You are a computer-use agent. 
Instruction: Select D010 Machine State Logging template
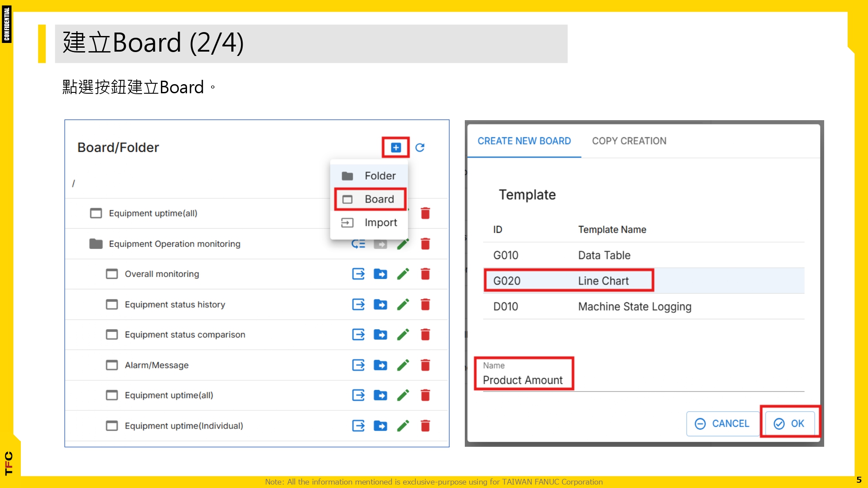[635, 306]
